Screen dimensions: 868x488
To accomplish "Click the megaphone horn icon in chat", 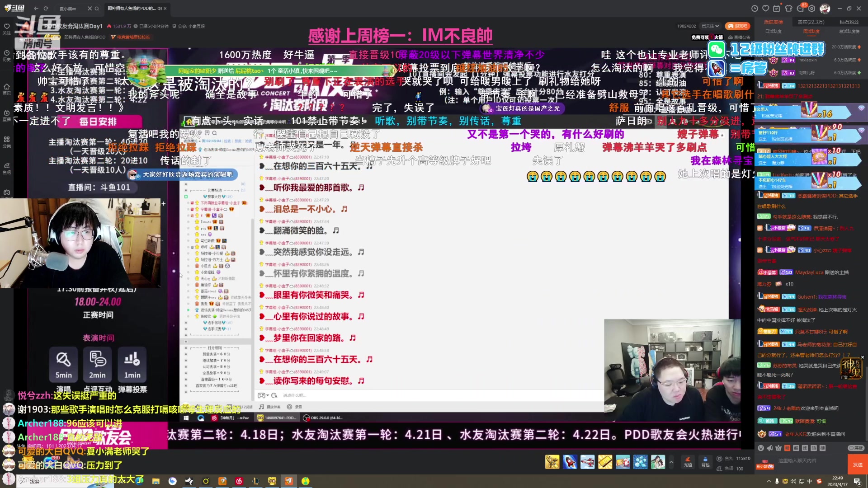I will (769, 448).
